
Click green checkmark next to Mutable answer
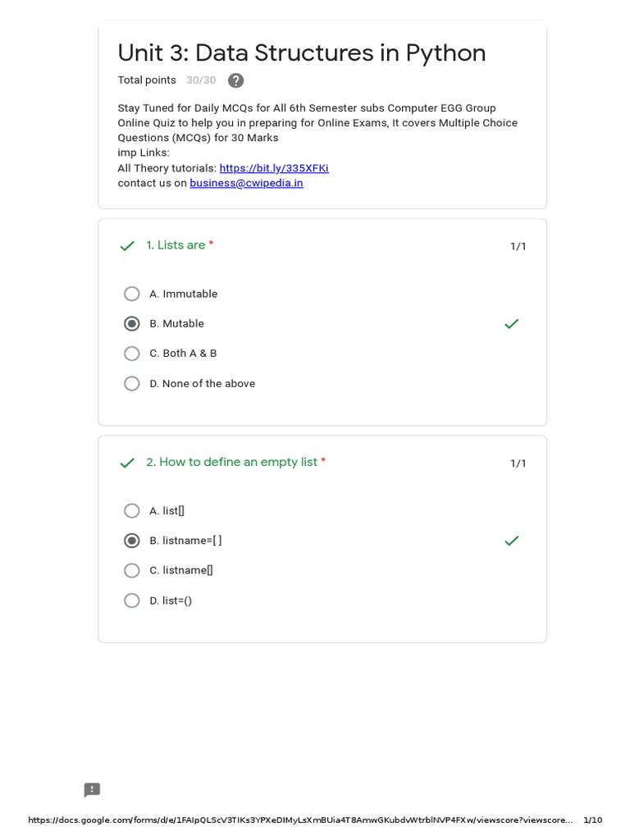pos(511,324)
